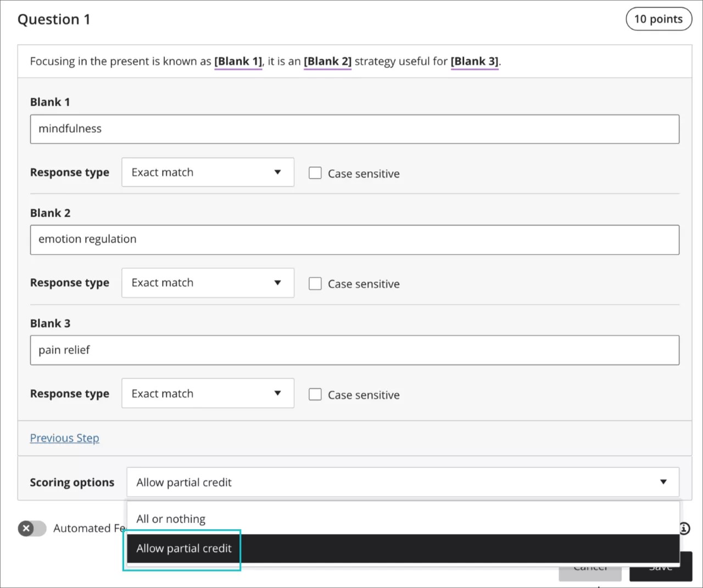Click the pain relief answer field
The height and width of the screenshot is (588, 703).
tap(354, 350)
